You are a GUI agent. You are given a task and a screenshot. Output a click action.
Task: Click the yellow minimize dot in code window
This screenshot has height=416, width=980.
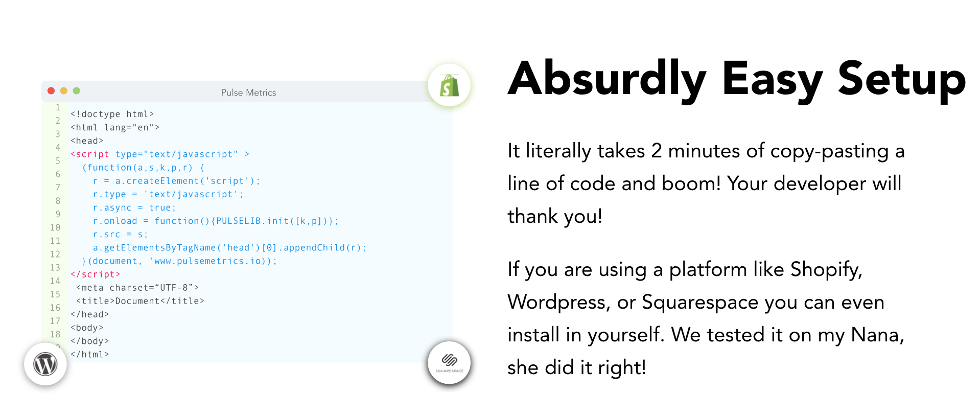(64, 91)
